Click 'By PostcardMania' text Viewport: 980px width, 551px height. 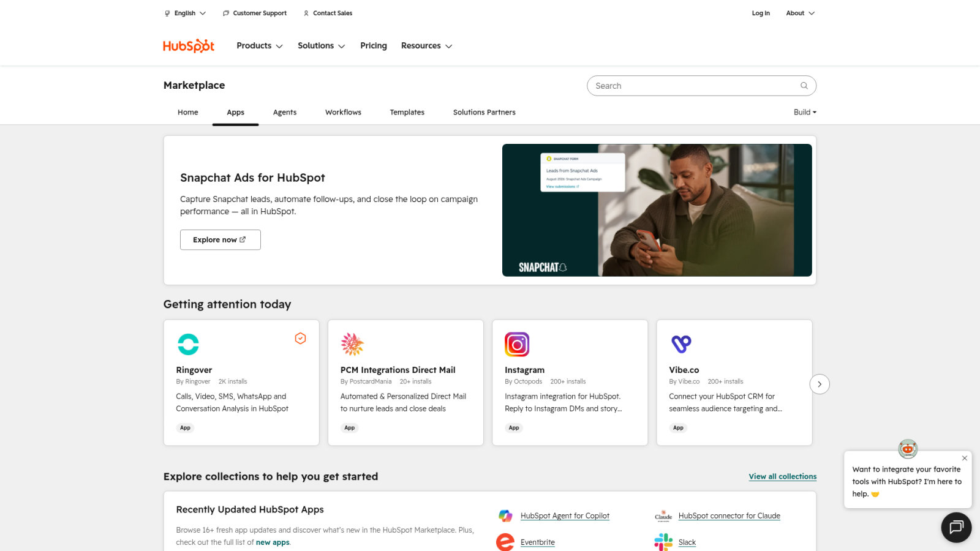pos(366,381)
